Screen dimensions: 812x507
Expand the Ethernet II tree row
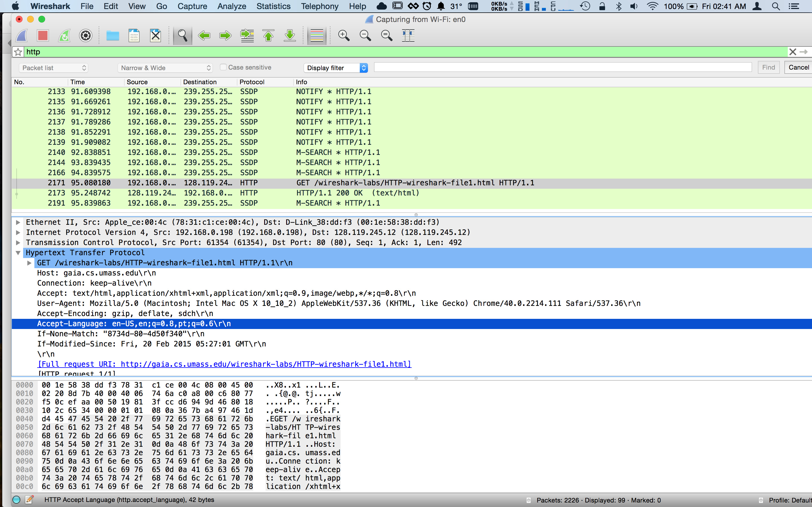(x=18, y=222)
